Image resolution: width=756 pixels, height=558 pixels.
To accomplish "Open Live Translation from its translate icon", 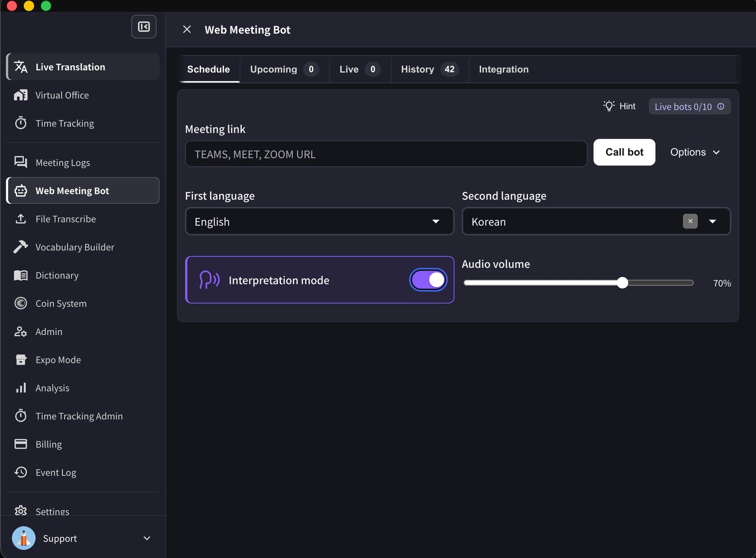I will (21, 67).
